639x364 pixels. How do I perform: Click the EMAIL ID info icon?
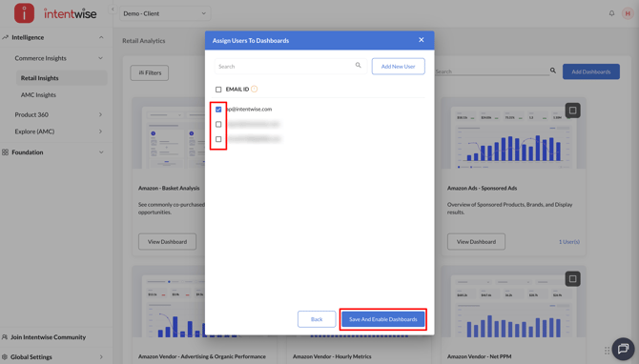[255, 89]
